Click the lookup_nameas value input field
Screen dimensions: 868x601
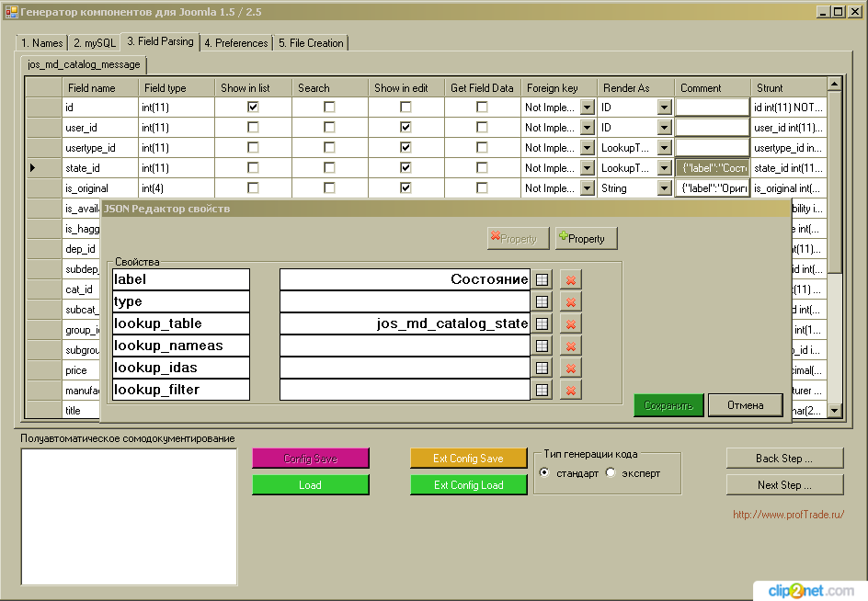(405, 346)
